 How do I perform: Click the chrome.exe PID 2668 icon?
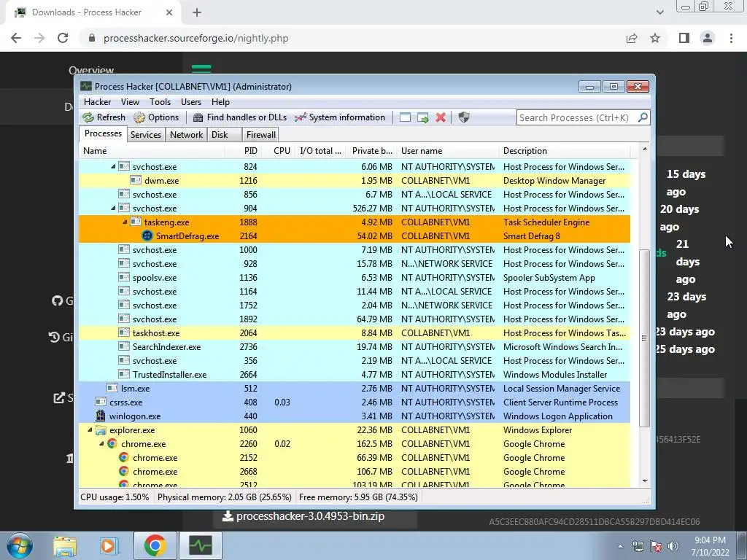tap(124, 472)
